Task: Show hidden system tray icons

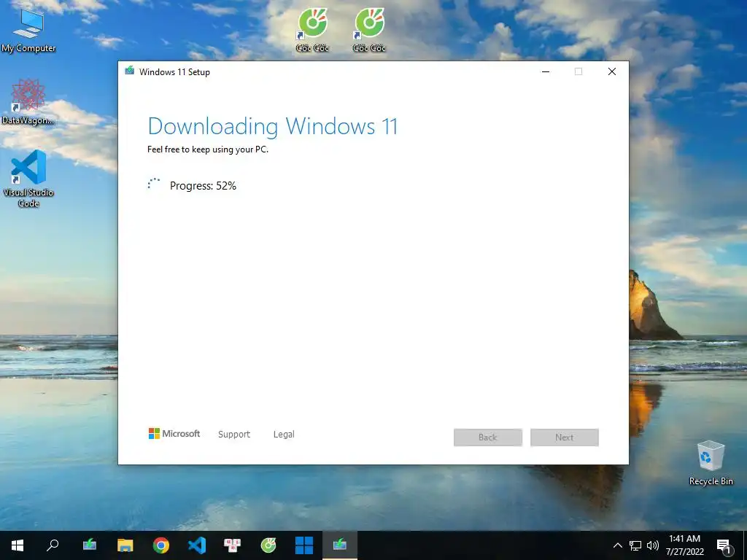Action: coord(617,545)
